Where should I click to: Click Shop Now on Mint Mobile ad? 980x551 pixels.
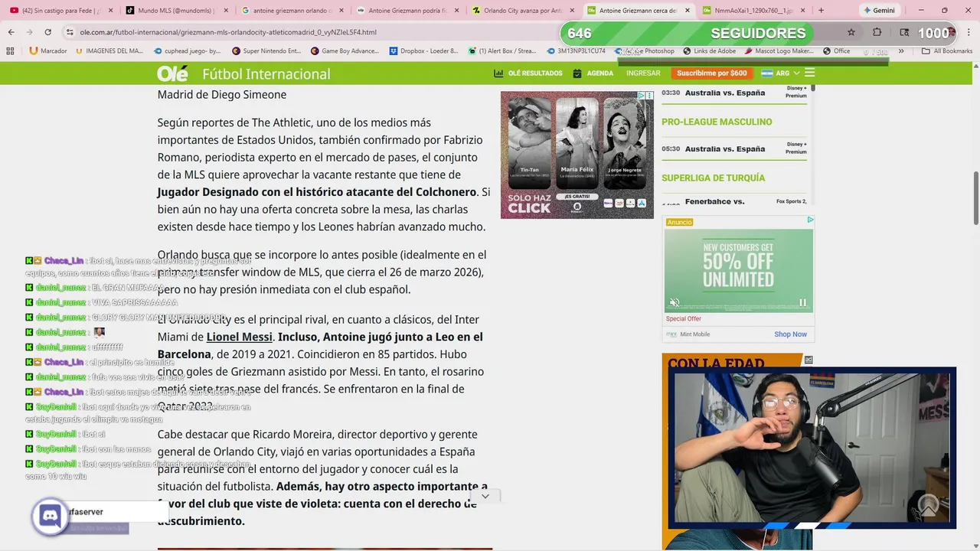[790, 334]
